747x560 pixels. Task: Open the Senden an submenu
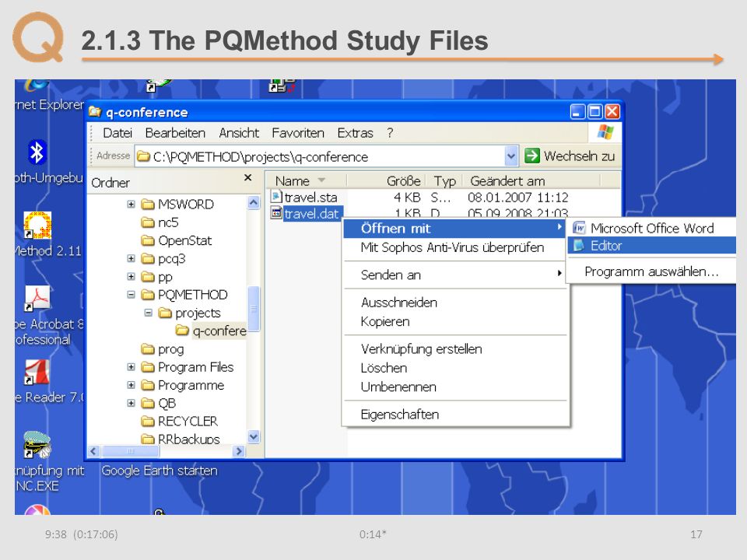tap(455, 275)
